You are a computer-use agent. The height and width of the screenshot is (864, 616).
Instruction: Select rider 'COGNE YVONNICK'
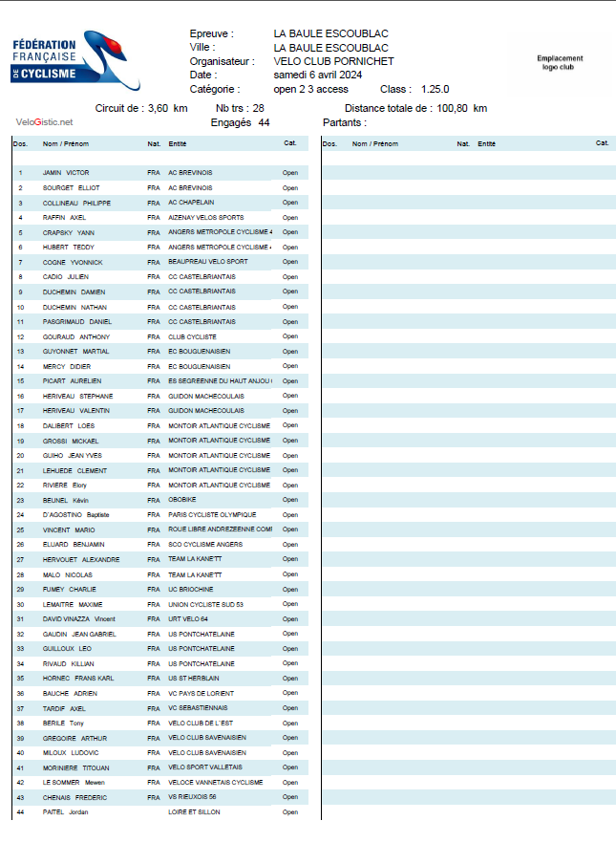pos(73,262)
